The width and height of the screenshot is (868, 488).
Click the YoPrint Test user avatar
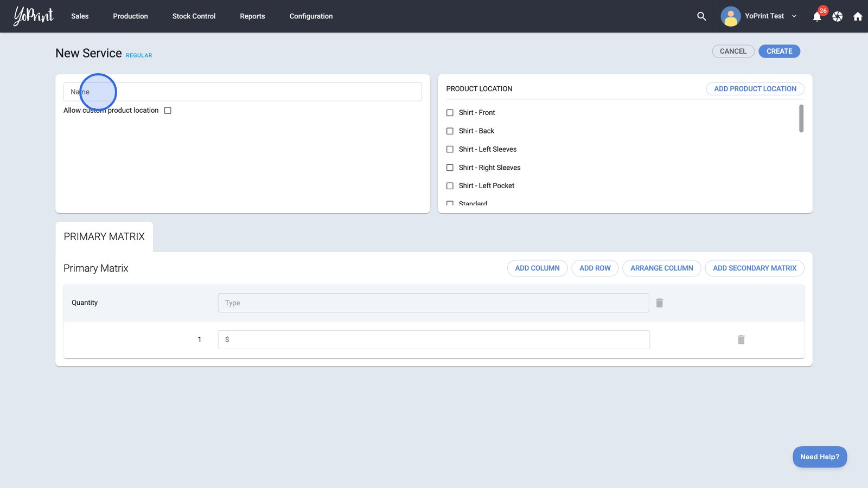pos(730,16)
